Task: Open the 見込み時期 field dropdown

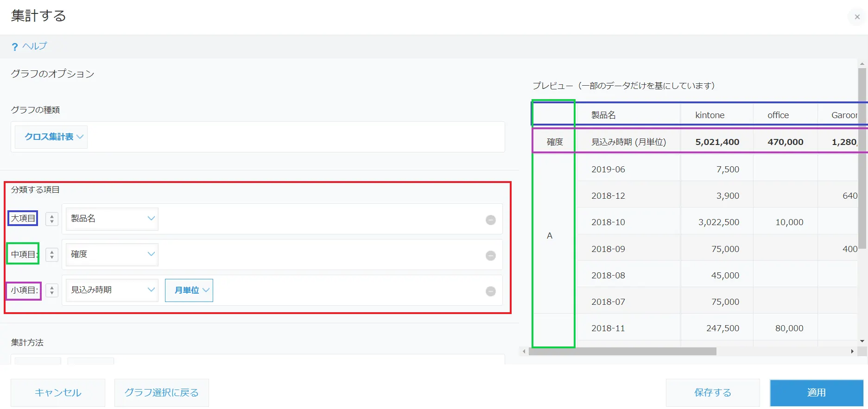Action: [112, 290]
